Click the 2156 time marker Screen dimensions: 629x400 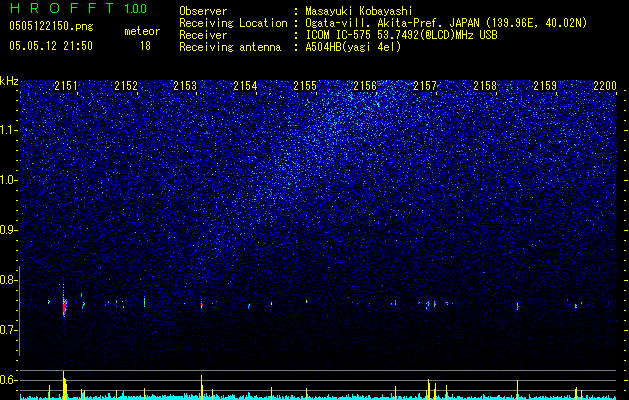365,86
